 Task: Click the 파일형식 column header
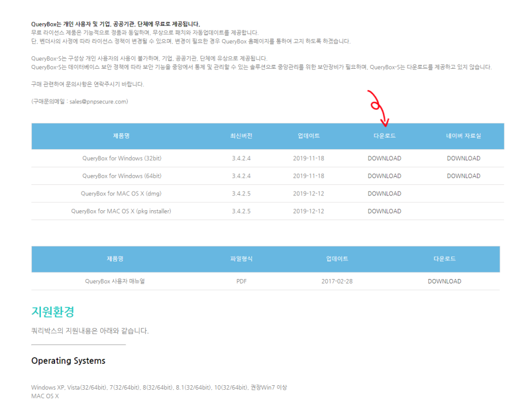241,259
